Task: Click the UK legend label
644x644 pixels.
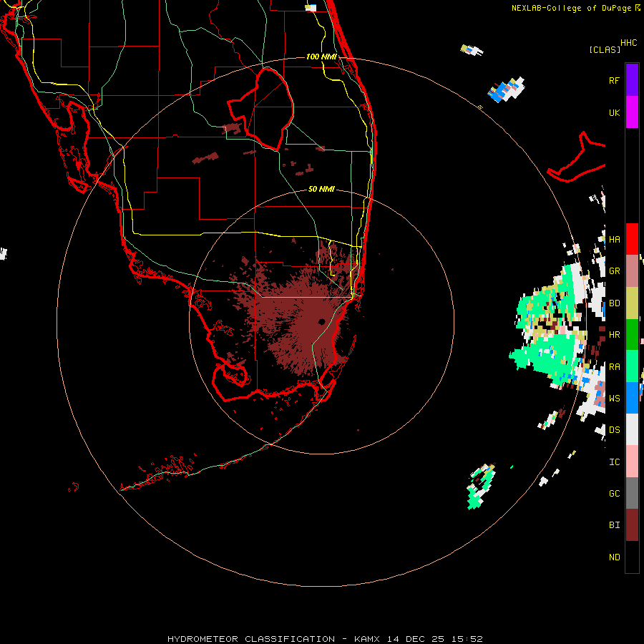Action: [x=614, y=112]
